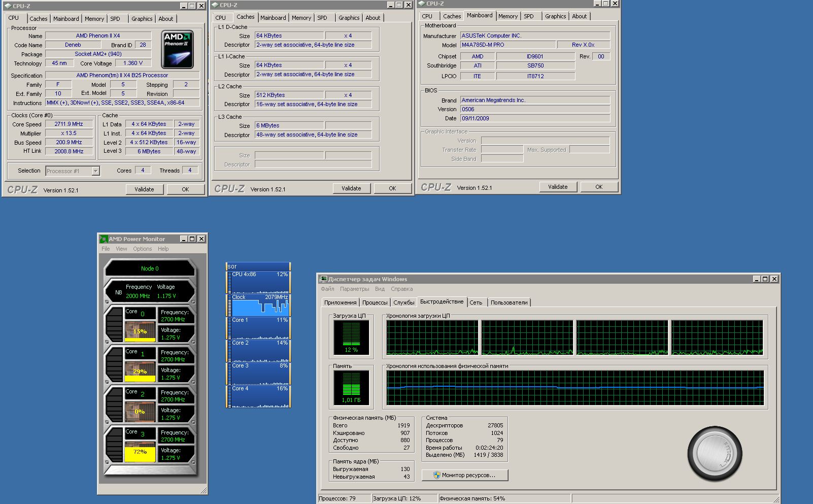Open Options menu in AMD Power Monitor

point(143,249)
